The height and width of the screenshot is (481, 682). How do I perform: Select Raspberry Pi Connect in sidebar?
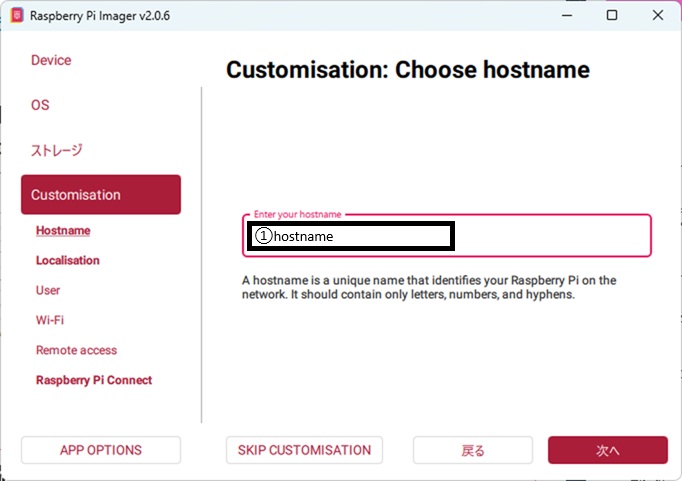pos(94,380)
